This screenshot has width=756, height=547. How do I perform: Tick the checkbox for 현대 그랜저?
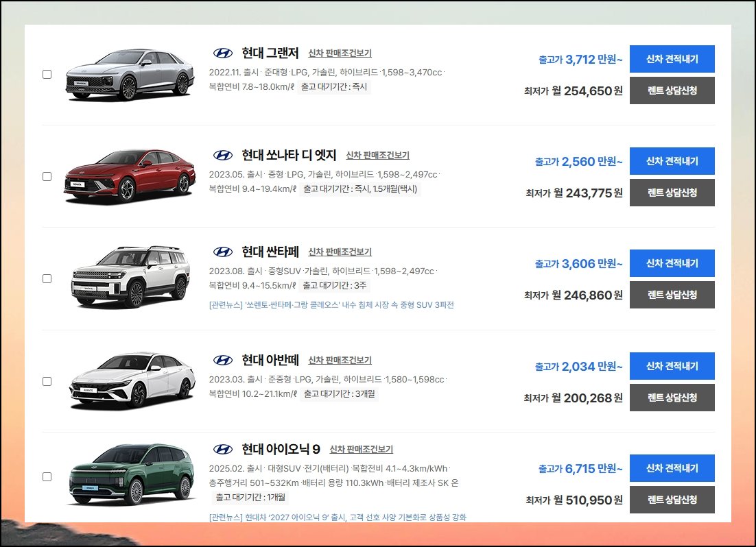pos(47,74)
